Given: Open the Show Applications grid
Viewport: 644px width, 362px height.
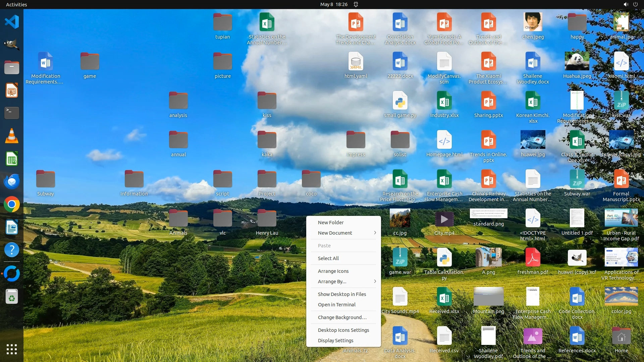Looking at the screenshot, I should coord(12,349).
